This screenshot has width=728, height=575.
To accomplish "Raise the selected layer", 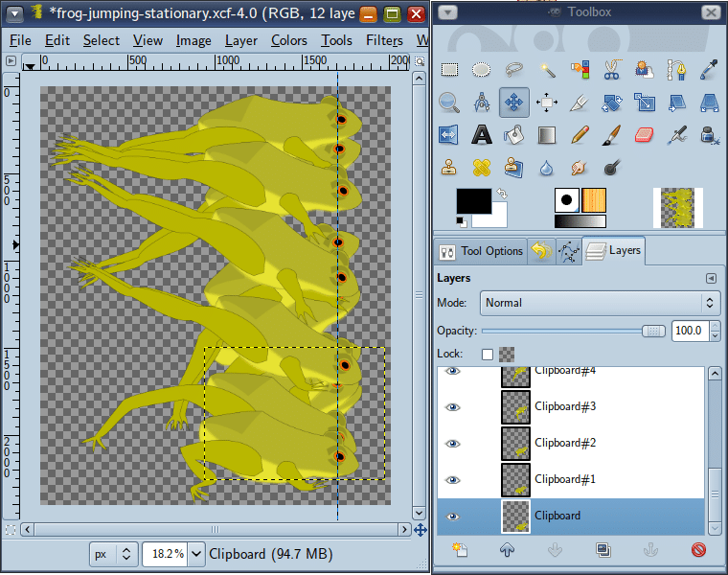I will 507,550.
